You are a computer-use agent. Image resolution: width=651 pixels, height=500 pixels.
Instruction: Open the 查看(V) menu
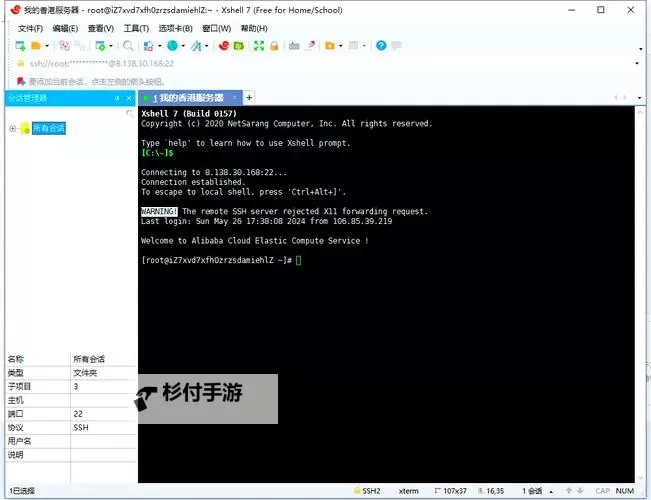click(100, 29)
